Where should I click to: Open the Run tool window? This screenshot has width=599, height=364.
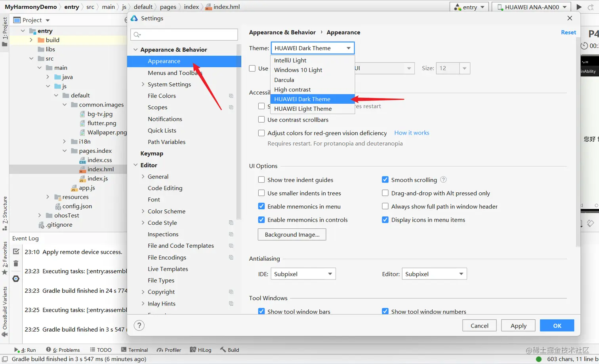coord(25,350)
